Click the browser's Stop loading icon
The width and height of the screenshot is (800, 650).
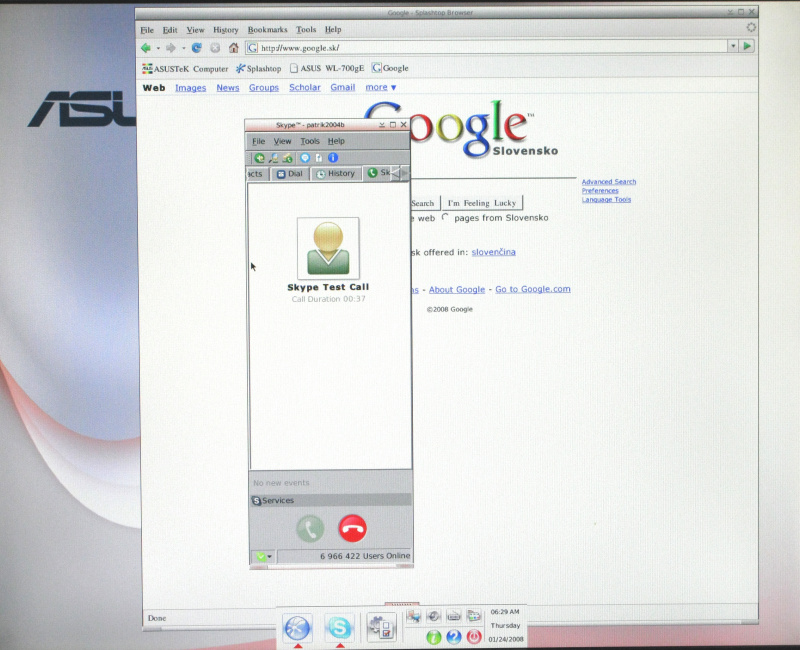(215, 48)
